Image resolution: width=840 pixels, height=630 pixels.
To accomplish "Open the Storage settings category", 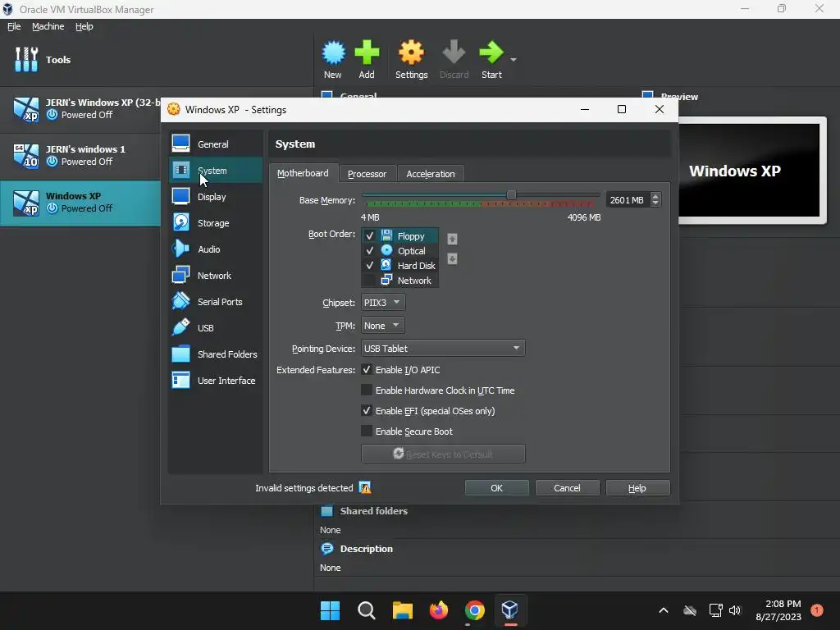I will (x=216, y=223).
